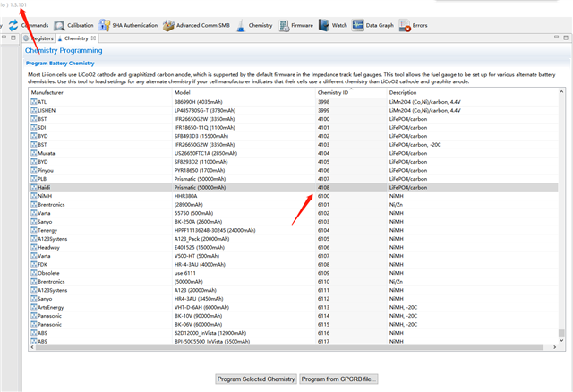The image size is (573, 392).
Task: Open the Firmware toolbar icon
Action: pyautogui.click(x=284, y=26)
